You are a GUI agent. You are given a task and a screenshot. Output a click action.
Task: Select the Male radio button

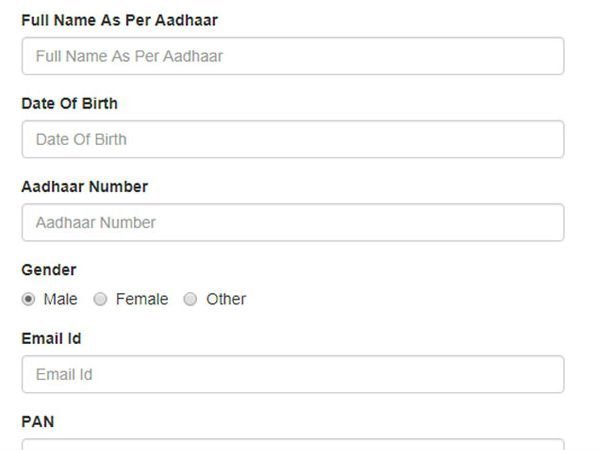(29, 299)
